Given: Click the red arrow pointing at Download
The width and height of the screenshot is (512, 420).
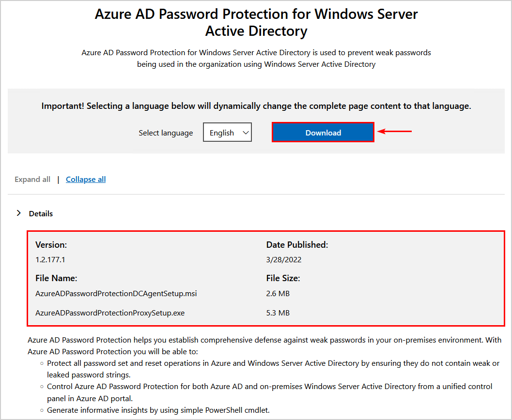Looking at the screenshot, I should tap(395, 131).
